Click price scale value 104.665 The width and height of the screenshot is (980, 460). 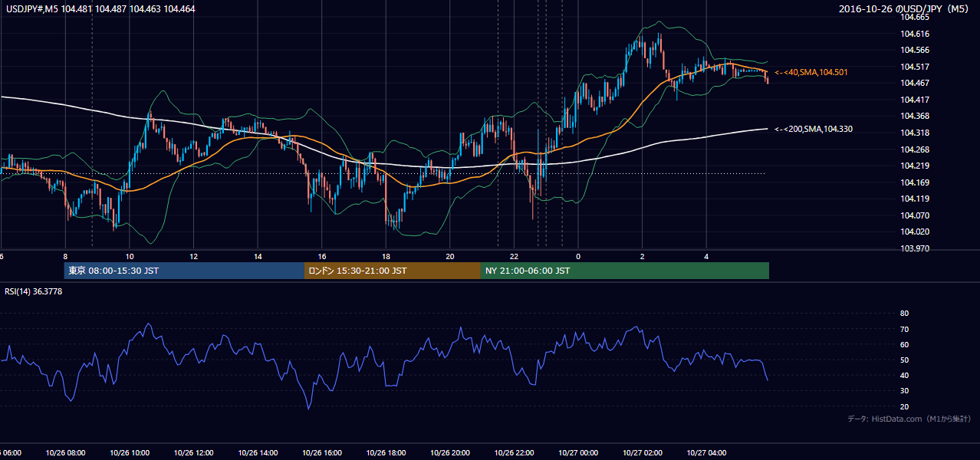(x=914, y=17)
